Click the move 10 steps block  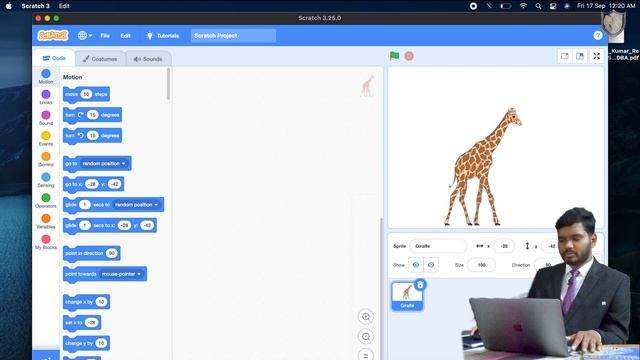(x=86, y=94)
